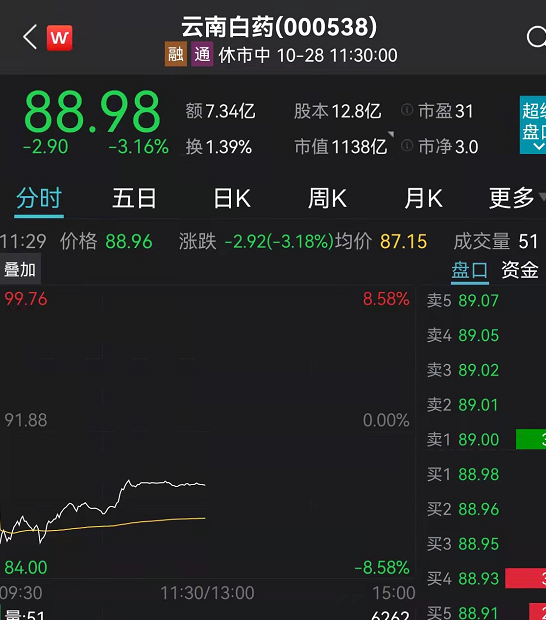The height and width of the screenshot is (620, 546).
Task: Tap market status 休市中 10-28 11:30:00
Action: pos(308,55)
